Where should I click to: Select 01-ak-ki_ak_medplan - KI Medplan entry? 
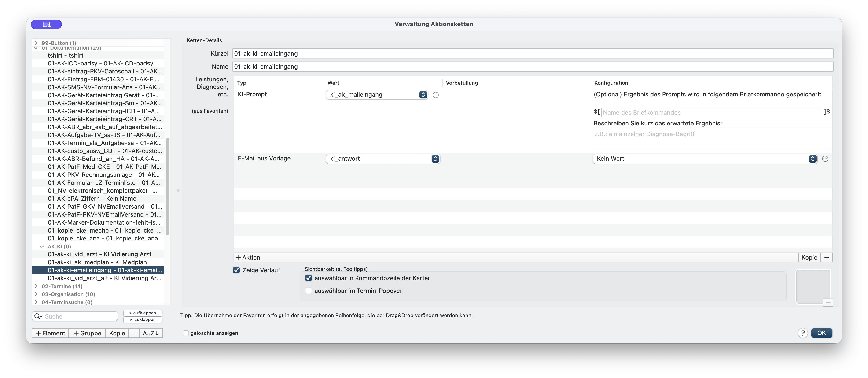coord(97,262)
